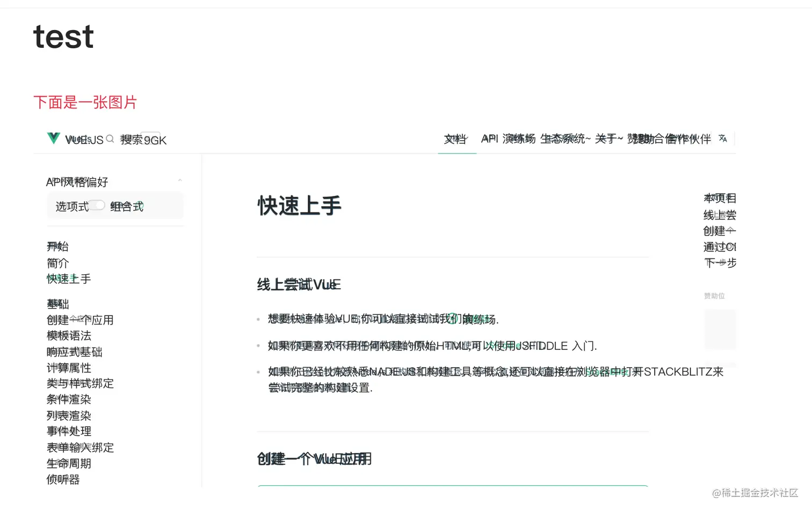Click the 本页目录 outline heading

pos(720,198)
